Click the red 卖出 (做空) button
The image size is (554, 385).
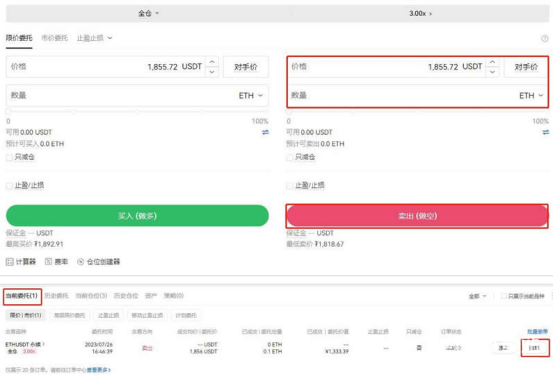[417, 215]
